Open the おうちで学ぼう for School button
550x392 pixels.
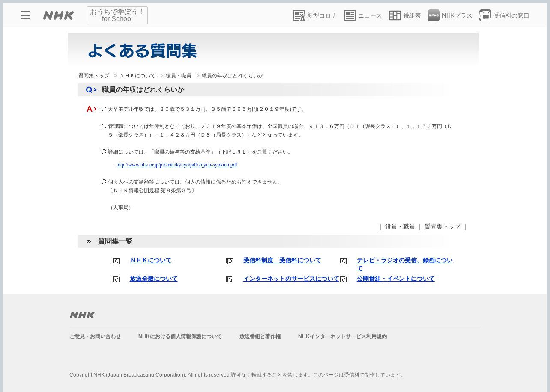click(117, 15)
